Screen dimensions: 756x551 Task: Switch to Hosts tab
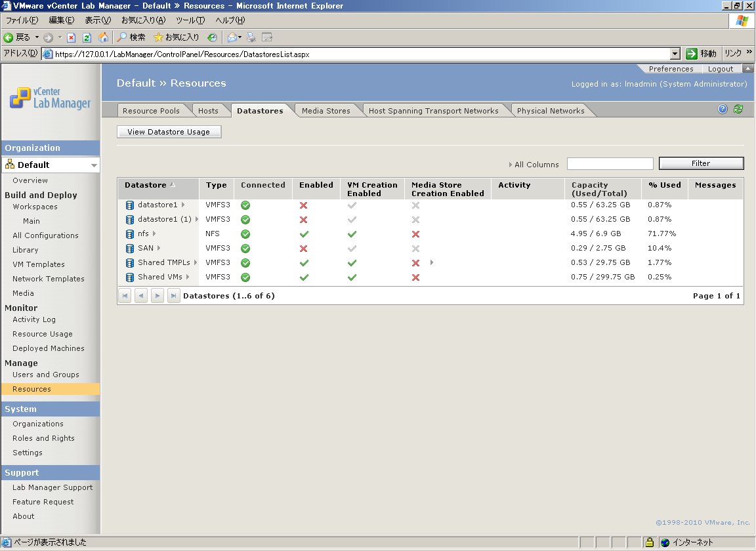[x=208, y=110]
